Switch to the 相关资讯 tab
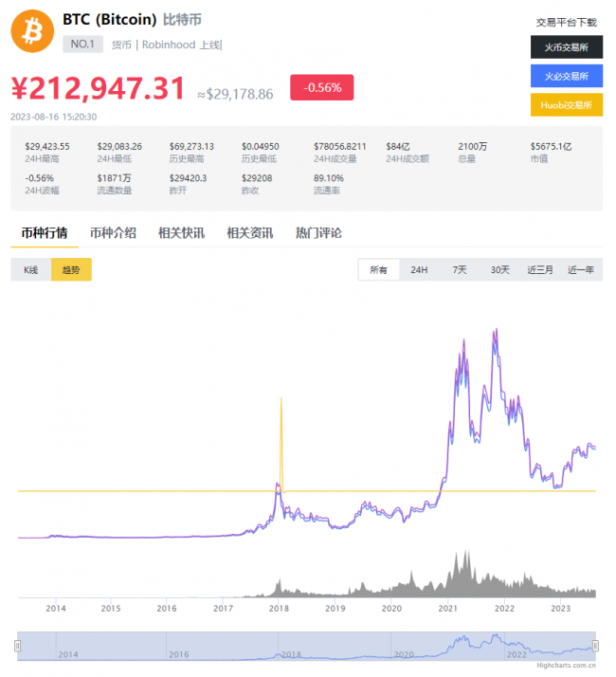 [x=250, y=233]
